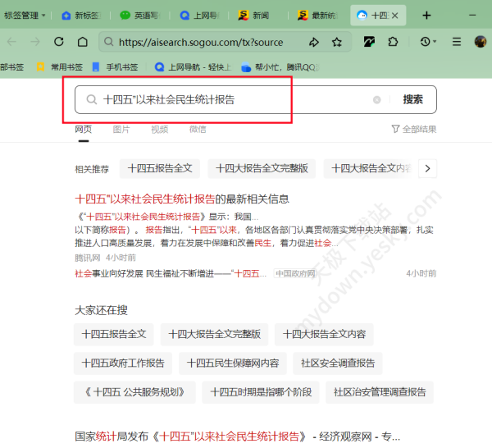
Task: Switch to the 图片 search tab
Action: coord(121,129)
